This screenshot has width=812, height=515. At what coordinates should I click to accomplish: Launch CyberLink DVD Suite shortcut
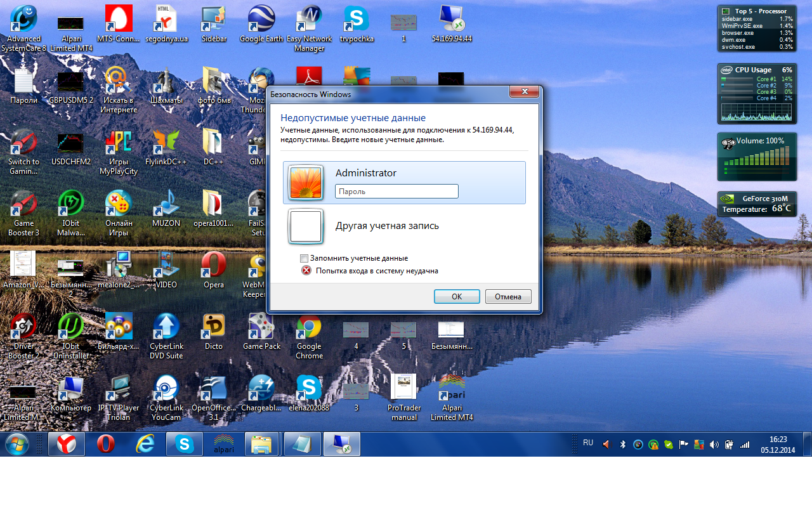tap(166, 337)
